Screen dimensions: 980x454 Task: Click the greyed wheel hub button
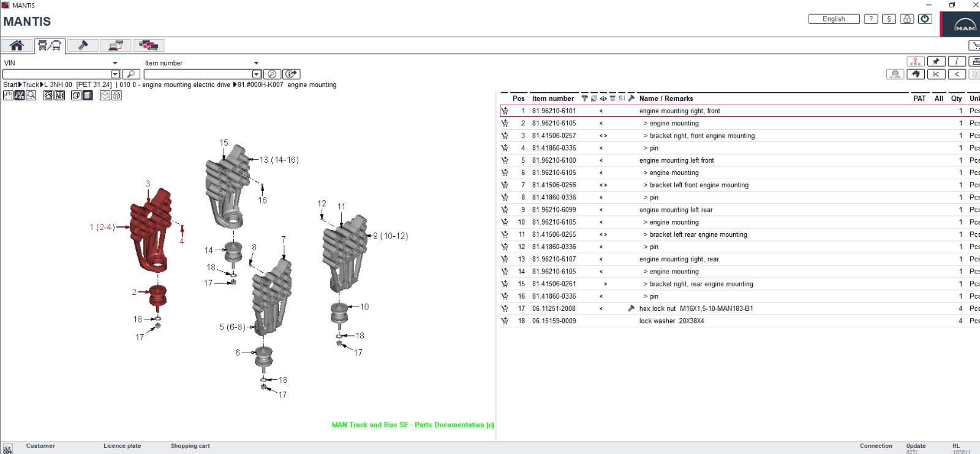[895, 74]
